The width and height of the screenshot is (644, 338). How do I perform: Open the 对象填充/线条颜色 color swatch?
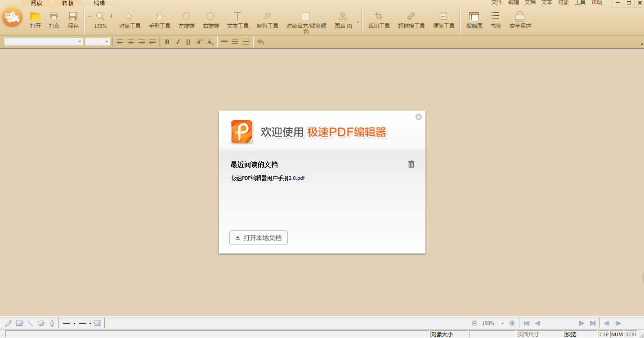coord(306,17)
